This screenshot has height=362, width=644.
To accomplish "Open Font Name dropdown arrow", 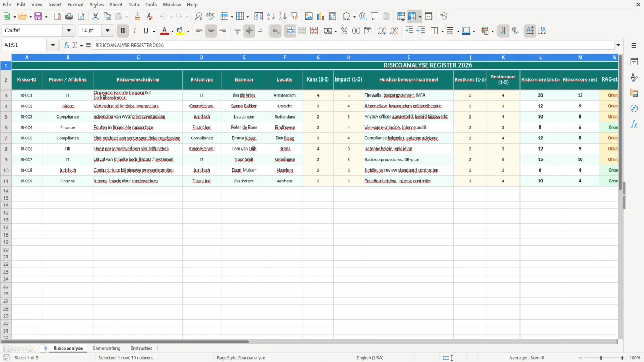I will [x=69, y=31].
